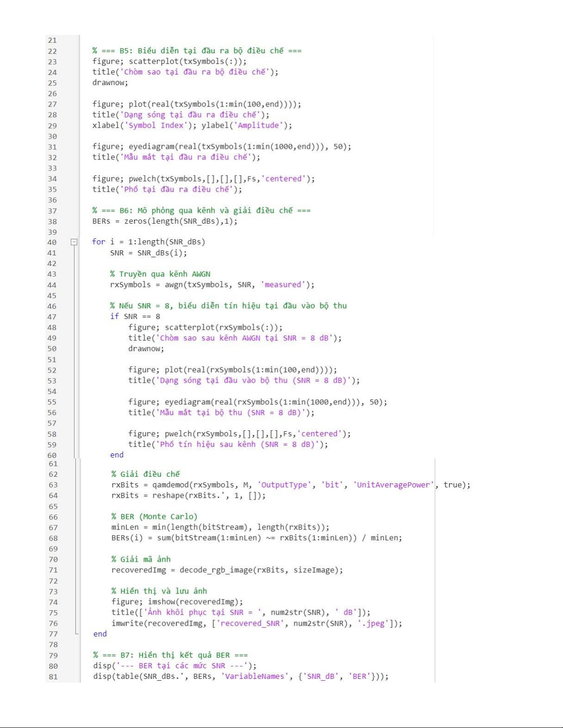Click 'drawnow;' on line 25
The image size is (563, 728).
click(110, 83)
